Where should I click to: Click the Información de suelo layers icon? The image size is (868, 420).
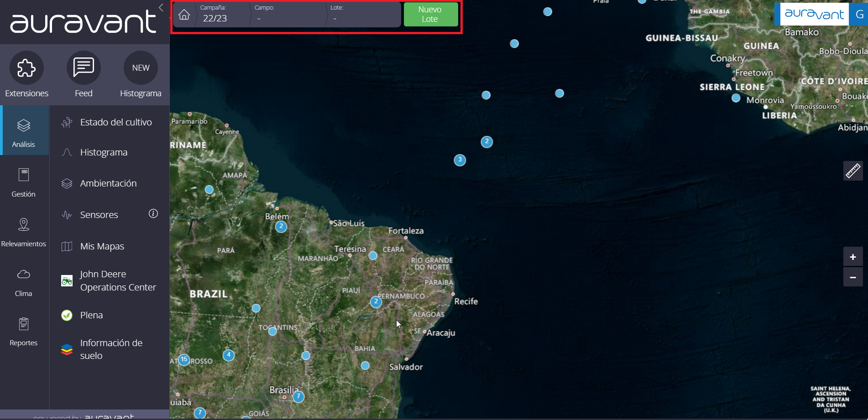[67, 349]
